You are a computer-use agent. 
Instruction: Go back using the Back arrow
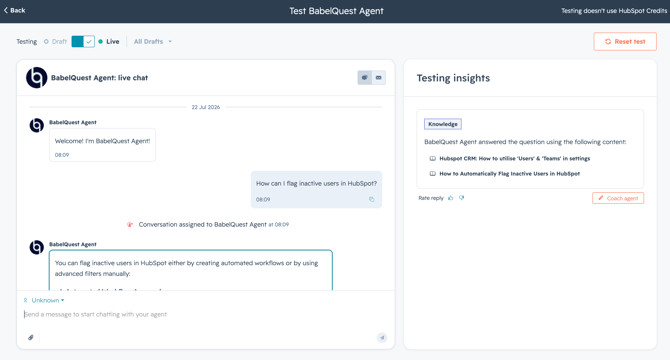point(15,10)
